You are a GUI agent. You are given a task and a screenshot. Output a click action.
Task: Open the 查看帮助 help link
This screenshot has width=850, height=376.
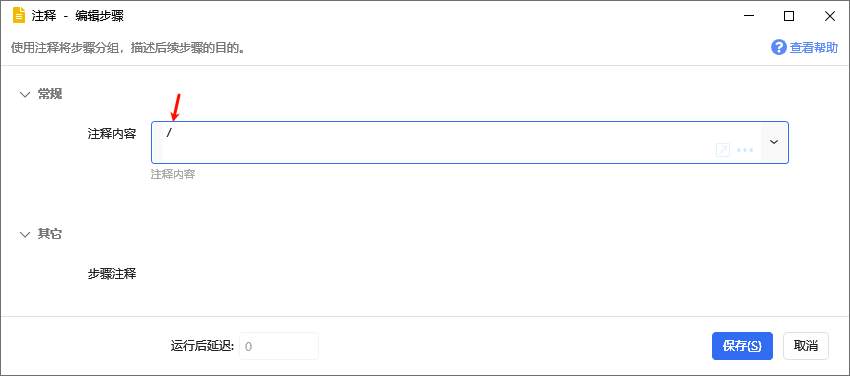pyautogui.click(x=813, y=48)
